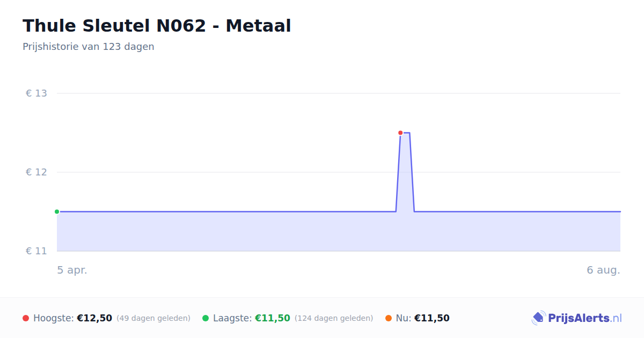Click the 49 dagen geleden note
Viewport: 644px width, 338px height.
click(153, 318)
